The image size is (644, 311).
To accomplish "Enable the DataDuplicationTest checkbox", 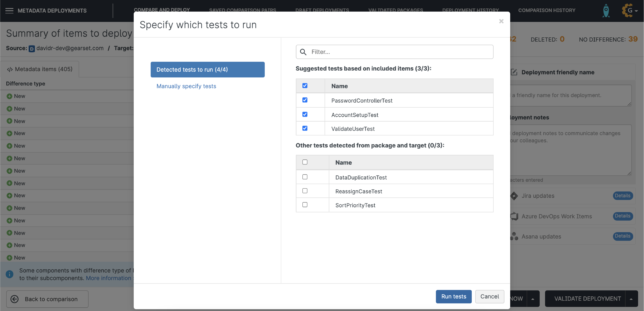I will pyautogui.click(x=305, y=177).
